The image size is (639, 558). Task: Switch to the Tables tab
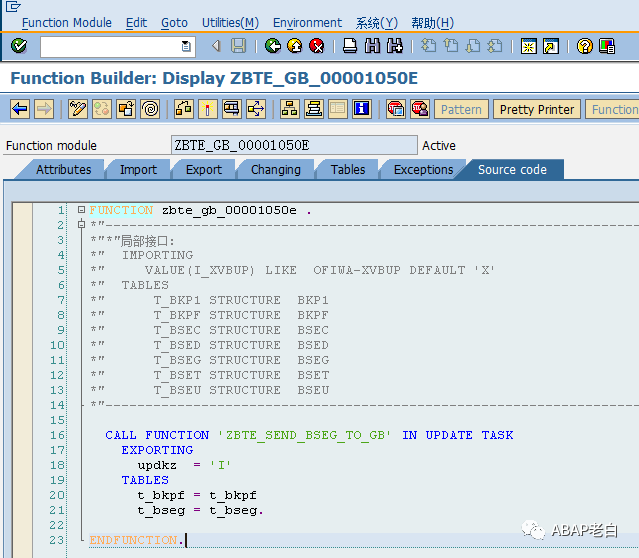click(348, 170)
